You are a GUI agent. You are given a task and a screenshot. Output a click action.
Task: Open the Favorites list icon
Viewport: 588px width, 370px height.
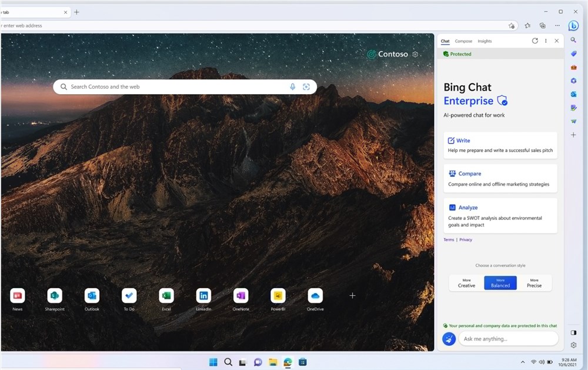pyautogui.click(x=527, y=25)
